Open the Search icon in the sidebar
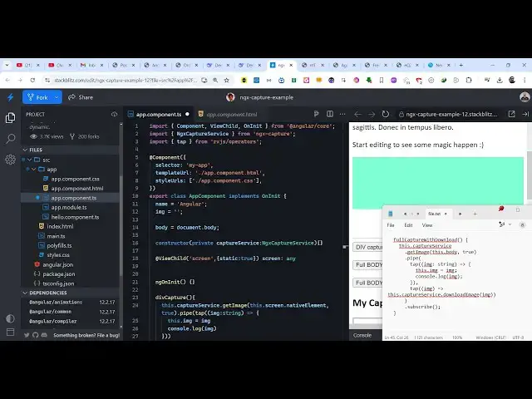Viewport: 532px width, 399px height. [x=11, y=139]
